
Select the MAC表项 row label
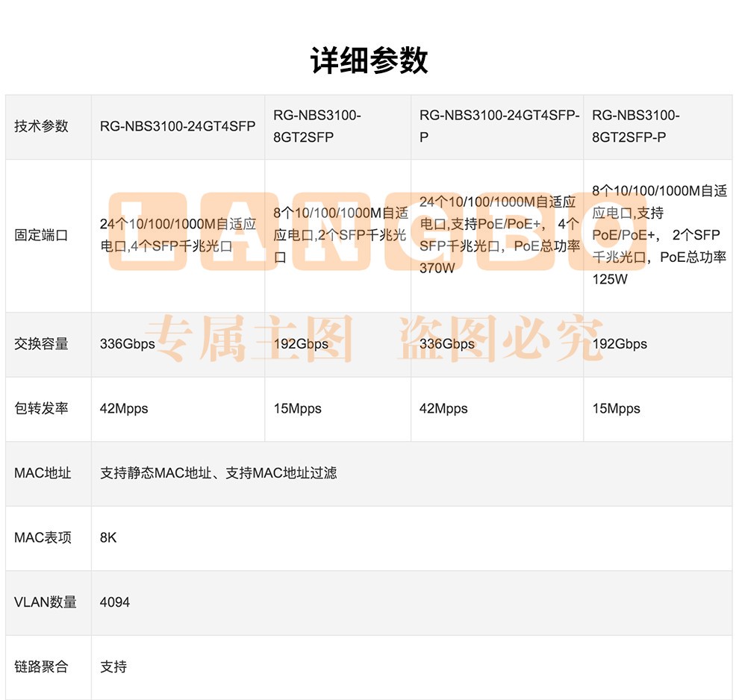[x=43, y=537]
